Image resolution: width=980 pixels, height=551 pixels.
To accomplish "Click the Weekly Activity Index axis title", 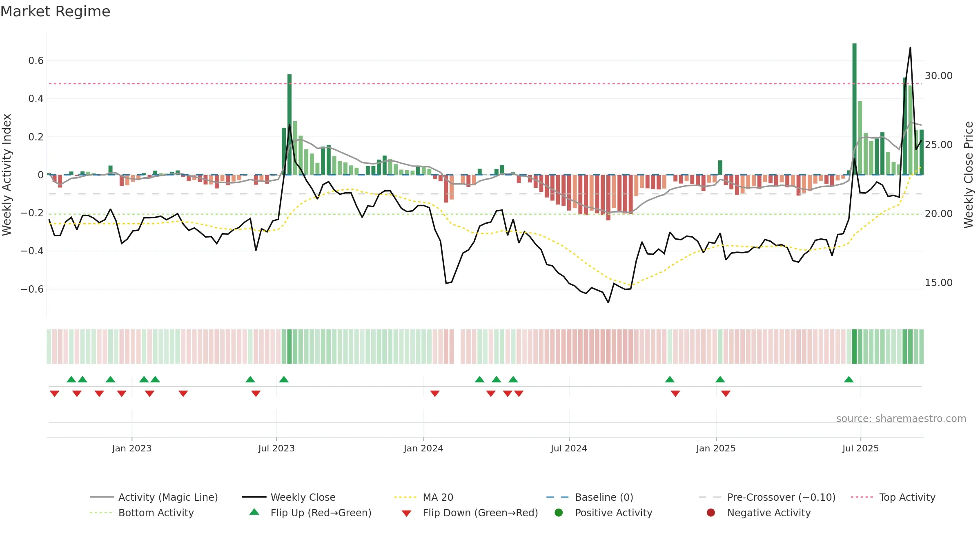I will 7,175.
